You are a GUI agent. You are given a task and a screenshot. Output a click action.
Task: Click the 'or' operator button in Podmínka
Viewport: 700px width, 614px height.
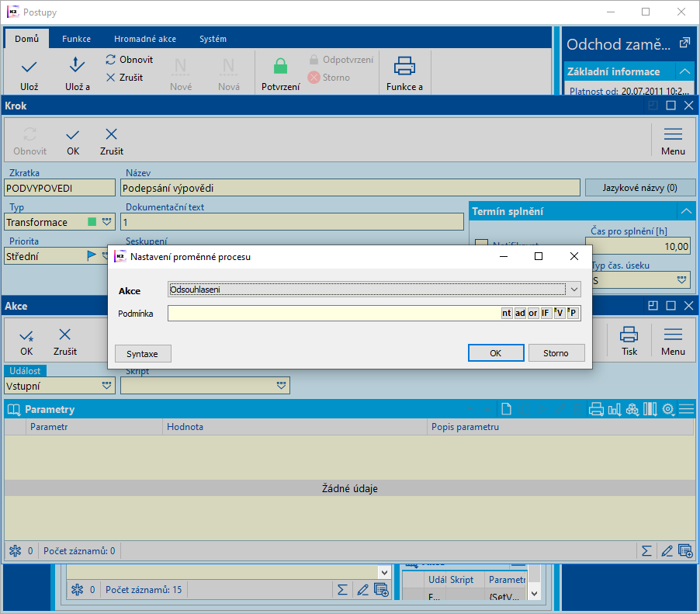pos(532,313)
